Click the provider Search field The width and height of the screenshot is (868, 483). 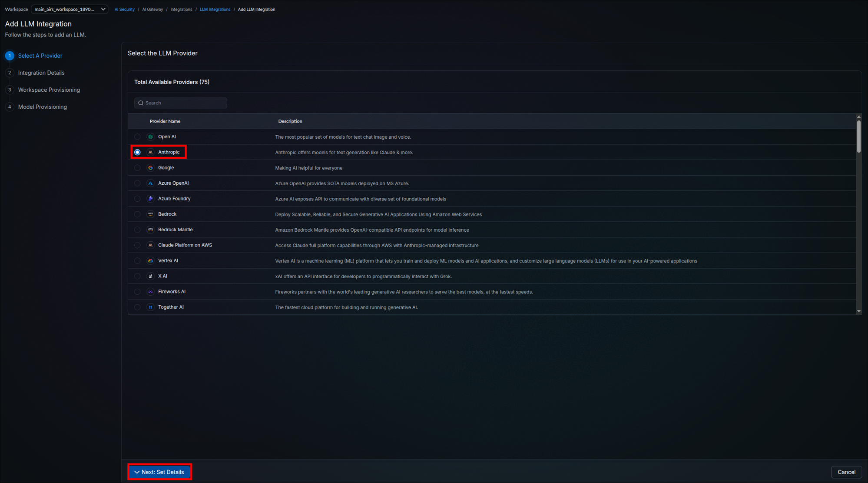tap(181, 103)
